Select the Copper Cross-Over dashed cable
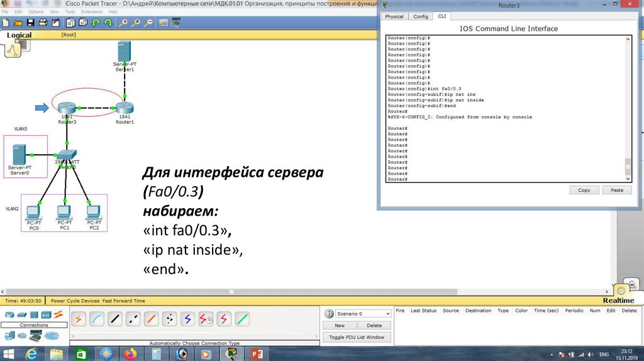This screenshot has height=361, width=644. point(133,319)
